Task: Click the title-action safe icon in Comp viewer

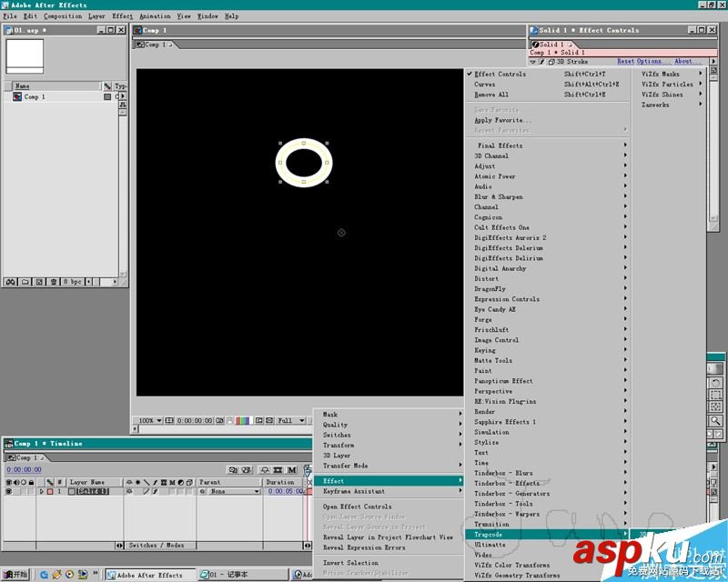Action: [169, 420]
